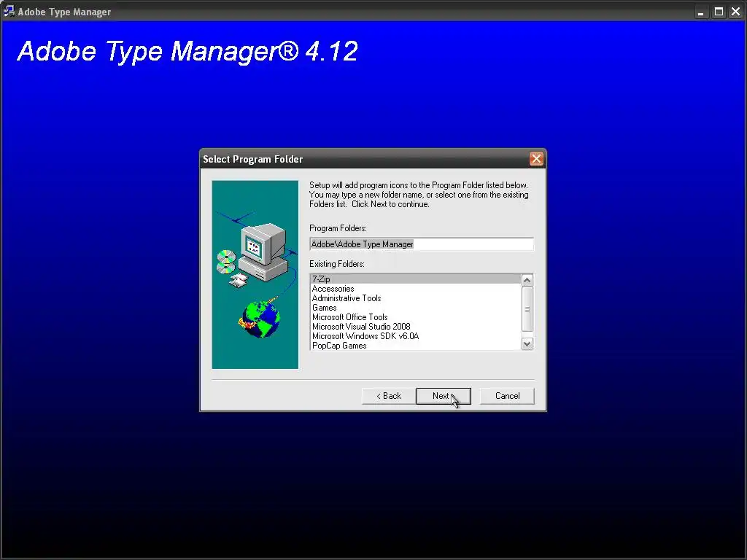Maximize the Adobe Type Manager window
This screenshot has height=560, width=747.
click(x=719, y=12)
